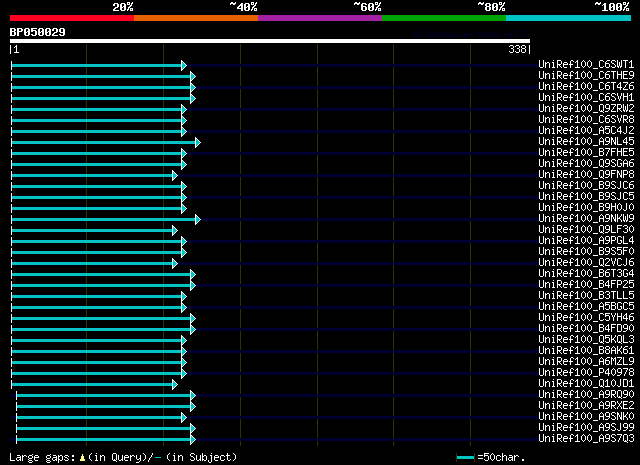Screen dimensions: 640x465
Task: Click arrowhead of the UniRef100_A9RQ90 alignment
Action: click(193, 396)
